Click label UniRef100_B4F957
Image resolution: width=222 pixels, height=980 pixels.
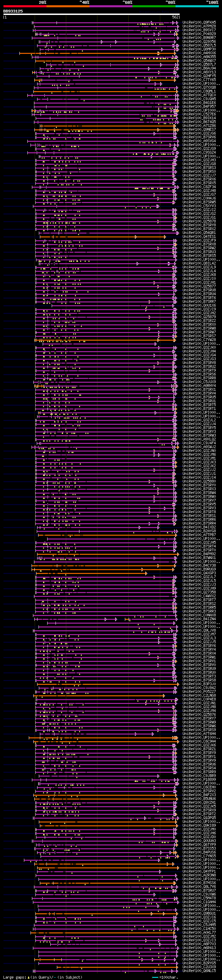click(199, 106)
